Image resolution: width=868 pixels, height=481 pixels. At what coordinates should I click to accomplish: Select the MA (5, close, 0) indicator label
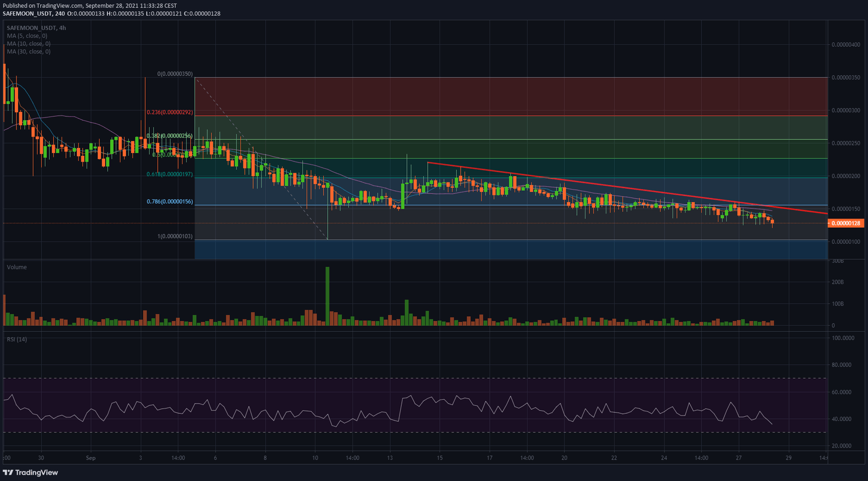pyautogui.click(x=27, y=35)
